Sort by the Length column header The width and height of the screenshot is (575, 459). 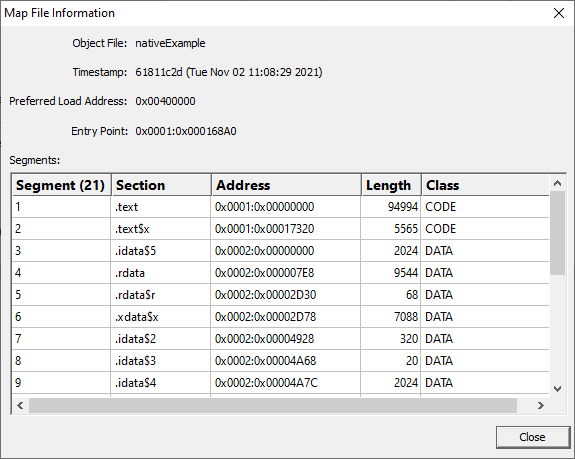tap(391, 185)
